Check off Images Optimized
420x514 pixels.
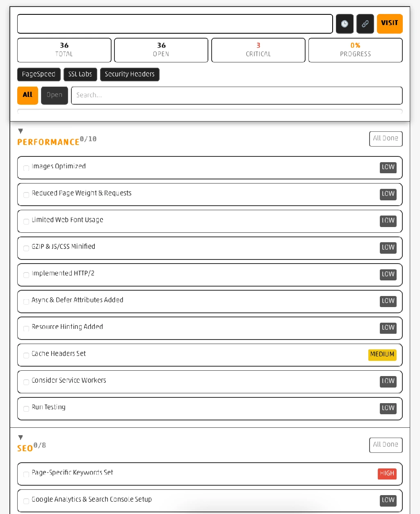[x=26, y=168]
